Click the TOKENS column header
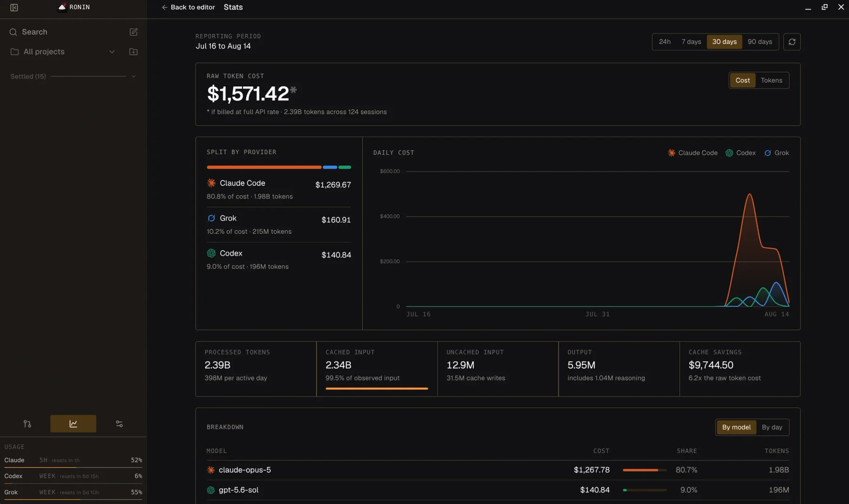 click(x=776, y=451)
